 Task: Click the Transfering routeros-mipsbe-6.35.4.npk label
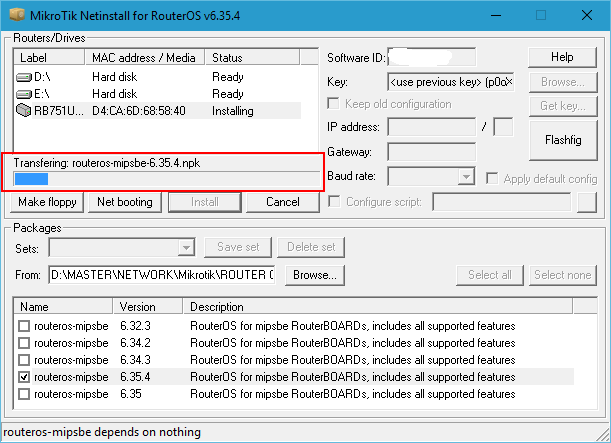click(x=107, y=163)
